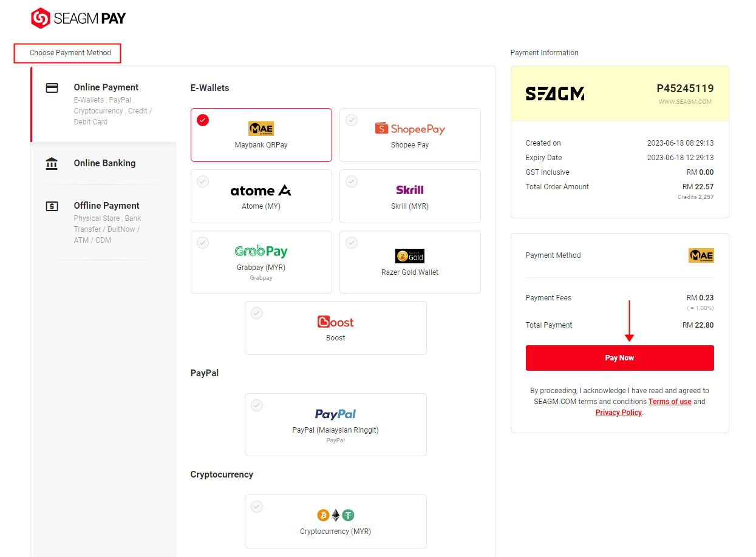Select the Razer Gold Wallet radio circle
756x557 pixels.
(x=352, y=243)
